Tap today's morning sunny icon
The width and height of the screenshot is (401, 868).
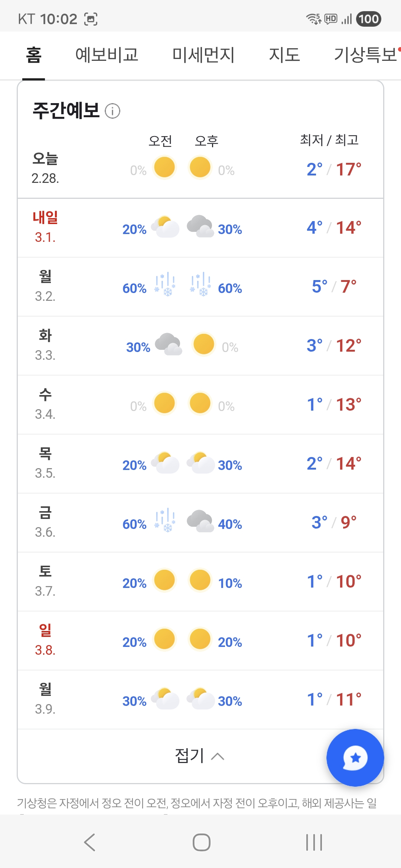tap(164, 167)
